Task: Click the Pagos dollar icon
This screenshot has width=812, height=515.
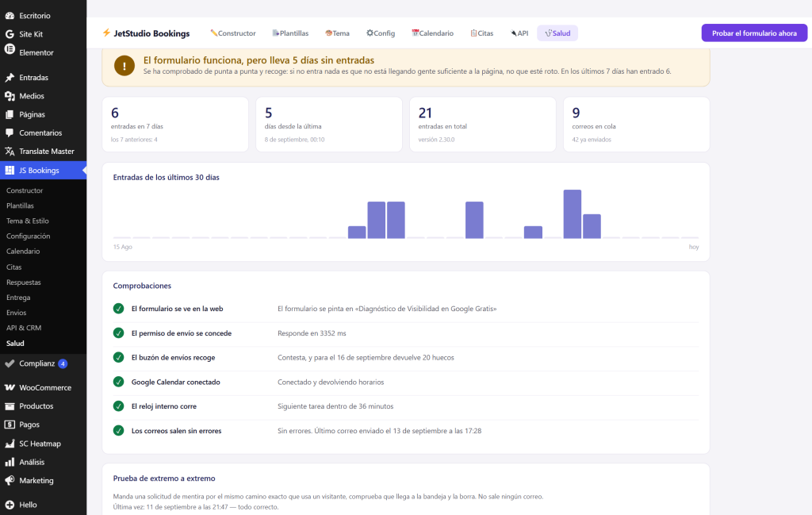Action: (10, 425)
